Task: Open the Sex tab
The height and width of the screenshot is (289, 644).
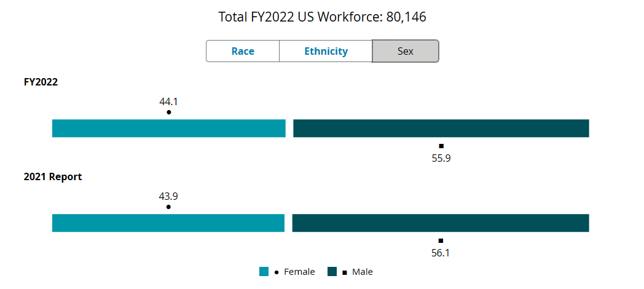Action: click(406, 52)
